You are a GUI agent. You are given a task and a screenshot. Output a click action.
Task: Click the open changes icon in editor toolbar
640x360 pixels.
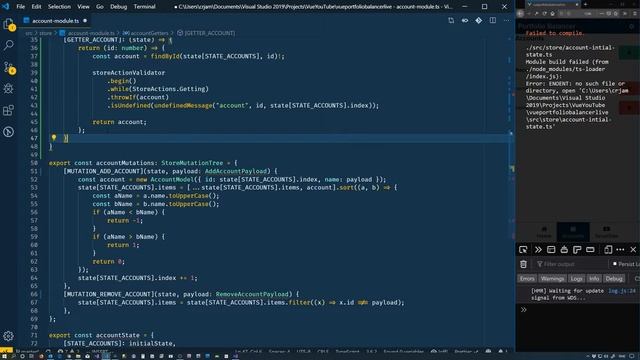465,20
